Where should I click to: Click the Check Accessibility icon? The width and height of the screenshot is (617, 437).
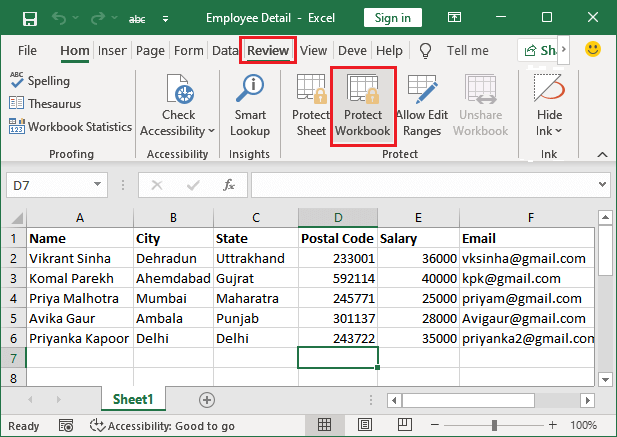(x=180, y=89)
